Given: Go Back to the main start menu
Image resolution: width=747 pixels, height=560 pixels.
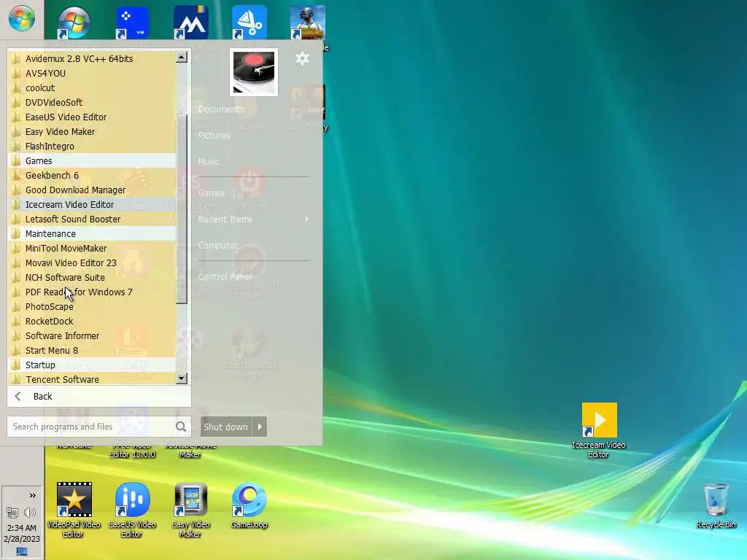Looking at the screenshot, I should click(x=99, y=396).
